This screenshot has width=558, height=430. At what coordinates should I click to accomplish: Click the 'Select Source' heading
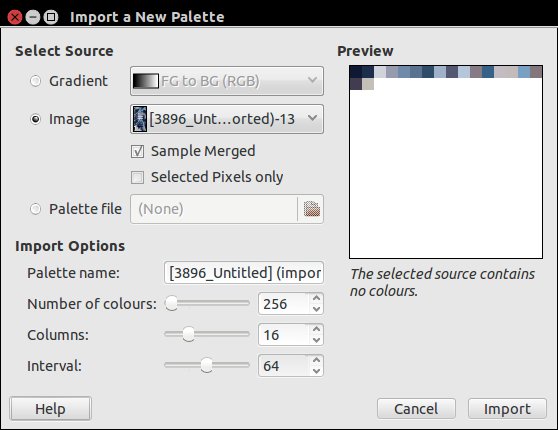tap(64, 51)
